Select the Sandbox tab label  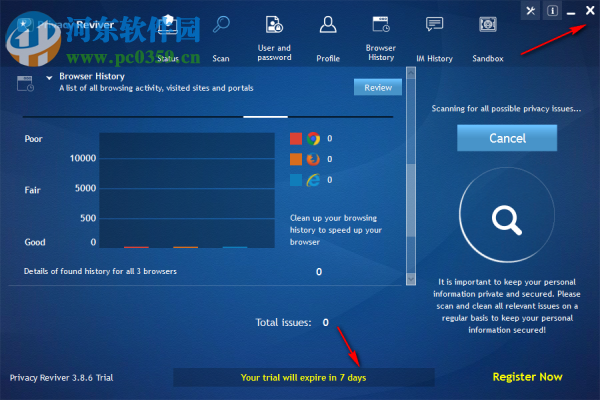coord(488,59)
